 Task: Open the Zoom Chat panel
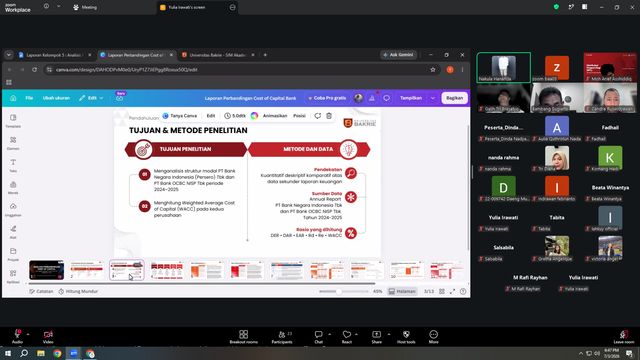click(x=318, y=337)
